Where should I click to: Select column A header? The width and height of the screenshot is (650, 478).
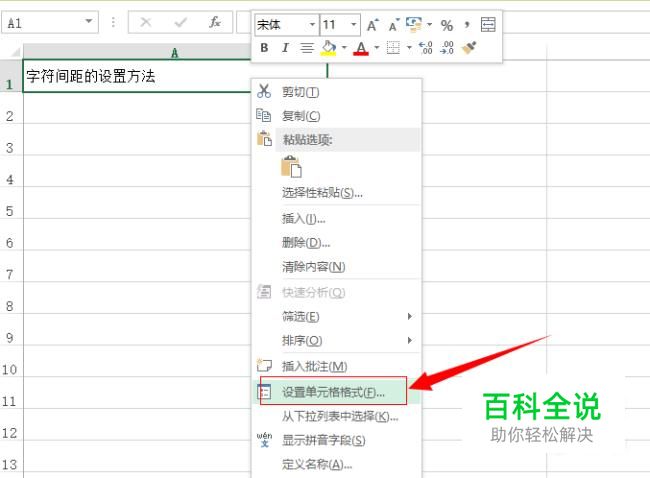(x=175, y=53)
